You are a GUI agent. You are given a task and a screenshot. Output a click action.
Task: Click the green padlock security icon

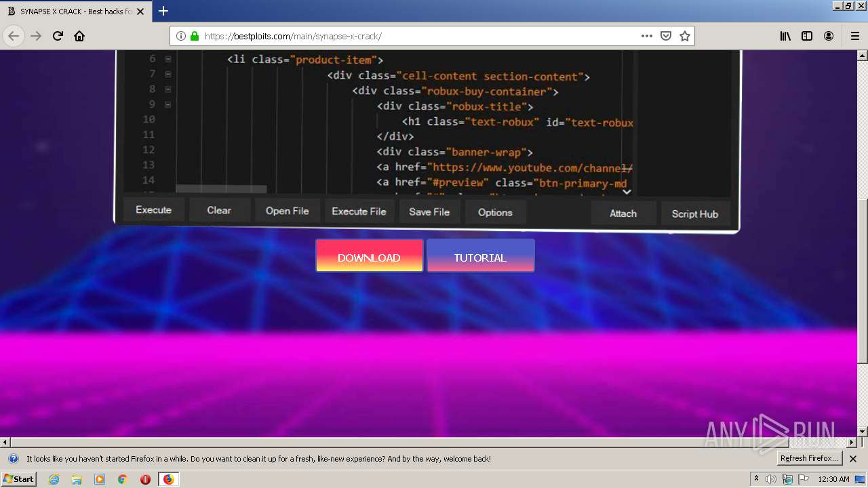195,36
